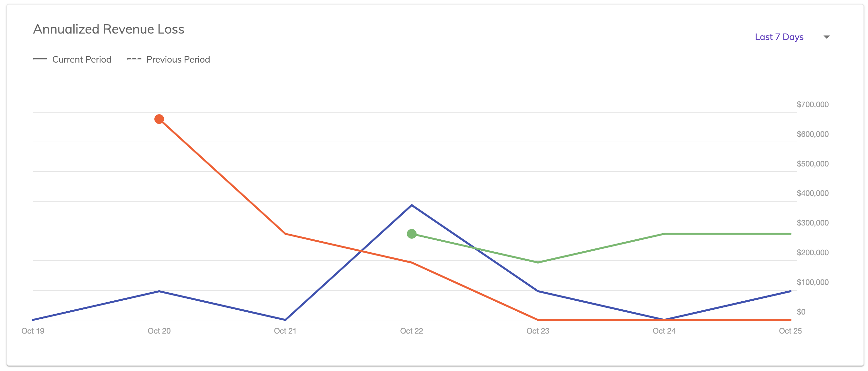Click the dropdown arrow beside Last 7 Days
This screenshot has height=371, width=868.
click(826, 37)
